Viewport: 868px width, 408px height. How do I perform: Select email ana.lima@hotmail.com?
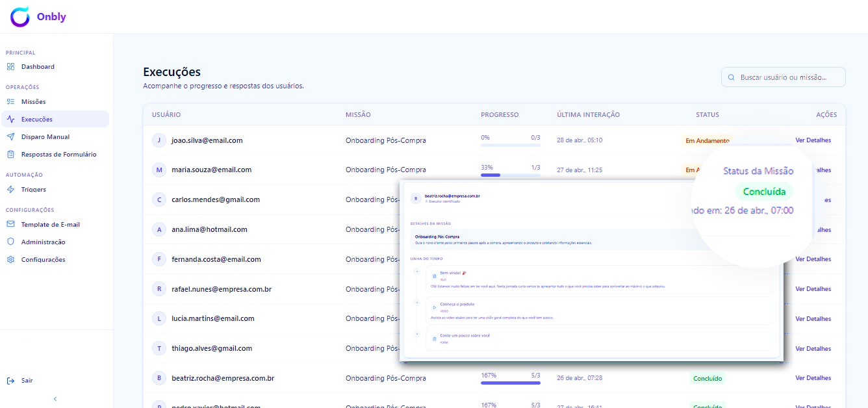pyautogui.click(x=210, y=229)
